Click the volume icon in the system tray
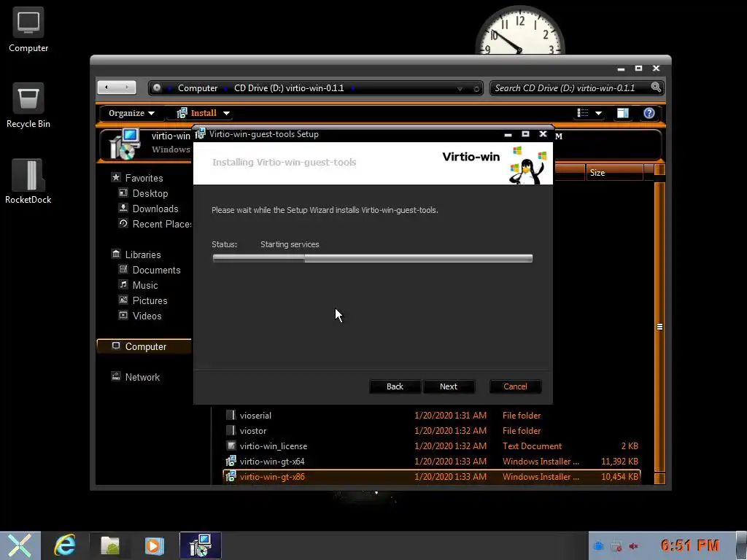Viewport: 747px width, 560px height. pyautogui.click(x=633, y=546)
